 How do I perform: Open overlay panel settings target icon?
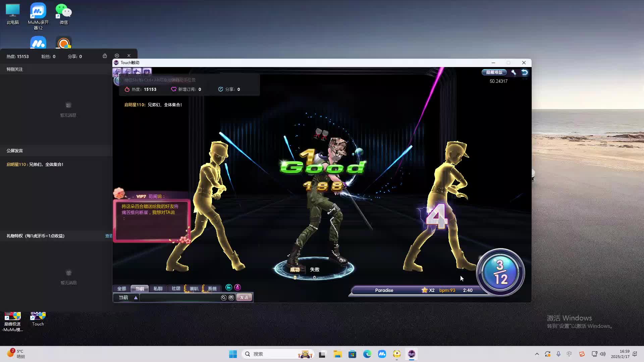point(117,56)
